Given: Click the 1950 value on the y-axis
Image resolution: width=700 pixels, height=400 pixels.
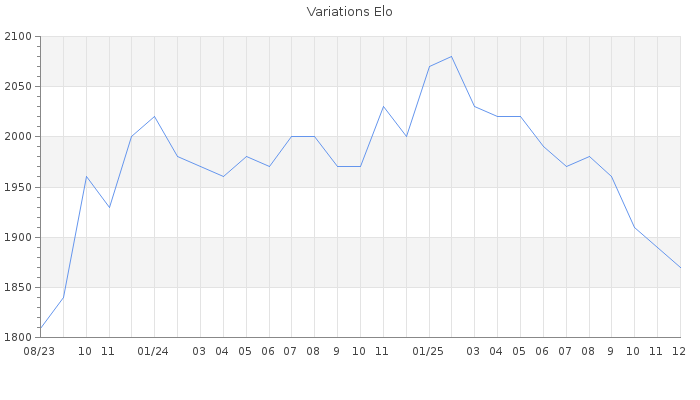Looking at the screenshot, I should tap(19, 187).
